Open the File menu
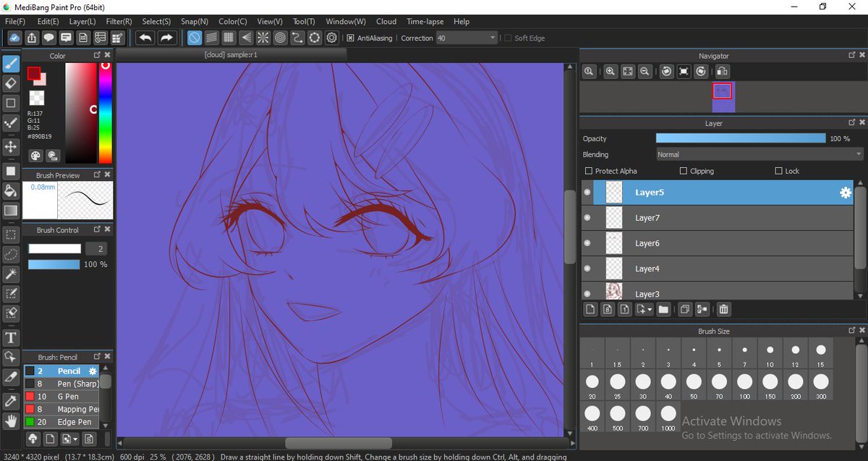 (14, 22)
